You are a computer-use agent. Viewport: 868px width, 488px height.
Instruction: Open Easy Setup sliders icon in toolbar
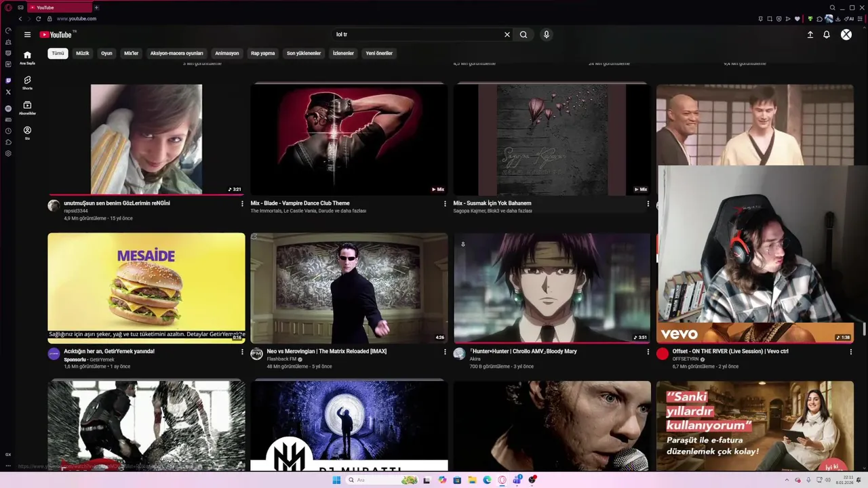pyautogui.click(x=860, y=19)
